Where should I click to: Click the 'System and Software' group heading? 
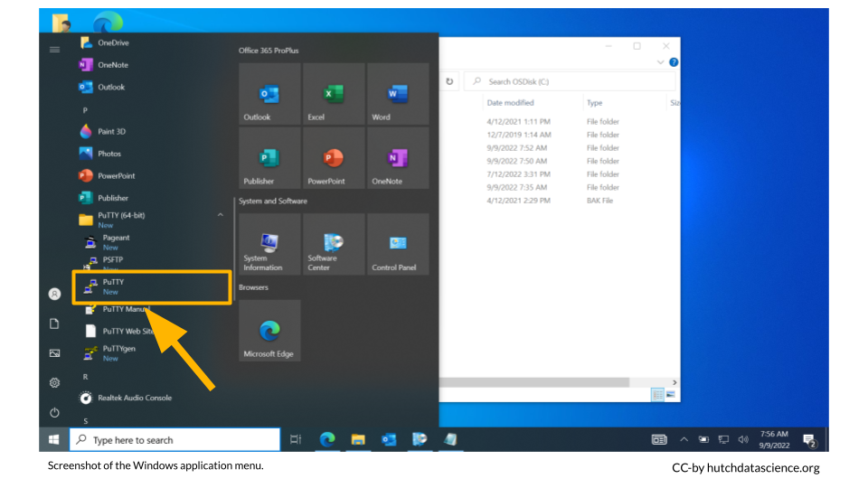[273, 201]
